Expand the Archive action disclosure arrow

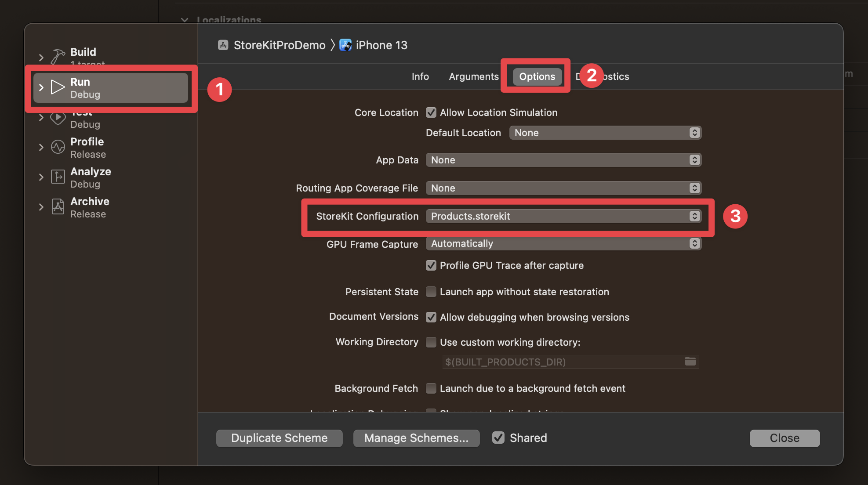tap(41, 207)
